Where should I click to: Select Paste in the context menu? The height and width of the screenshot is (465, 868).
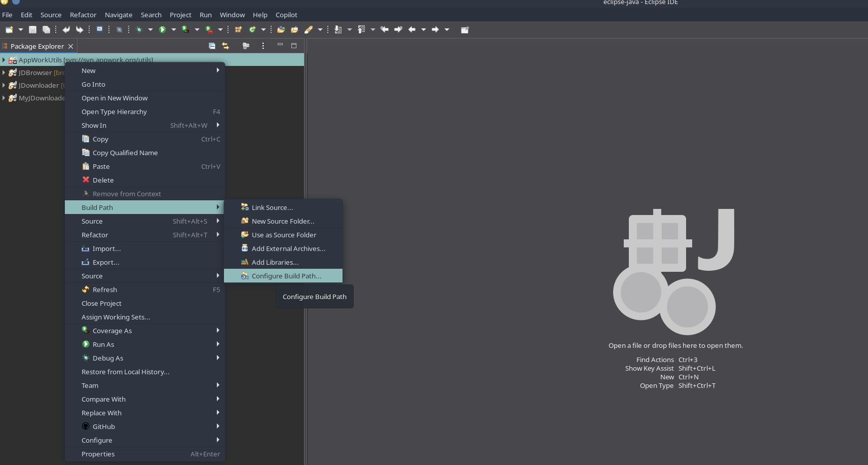pos(145,166)
